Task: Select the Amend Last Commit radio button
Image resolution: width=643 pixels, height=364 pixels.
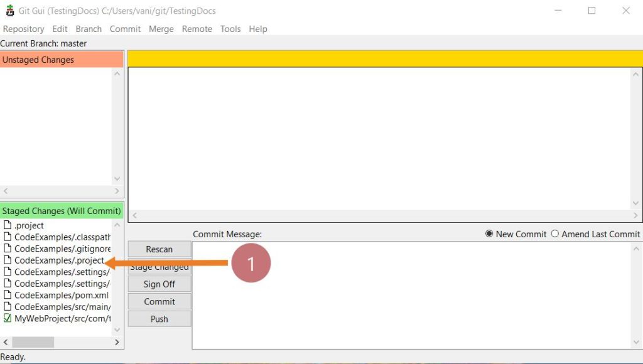Action: 554,234
